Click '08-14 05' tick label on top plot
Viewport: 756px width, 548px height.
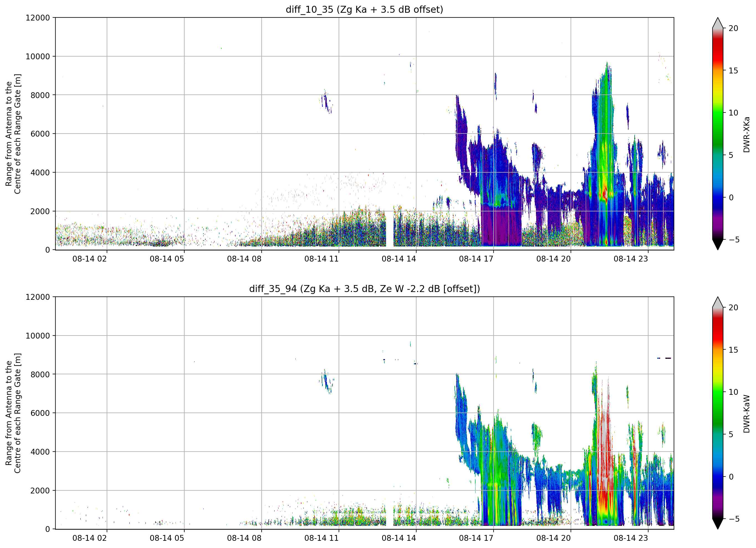(x=167, y=259)
